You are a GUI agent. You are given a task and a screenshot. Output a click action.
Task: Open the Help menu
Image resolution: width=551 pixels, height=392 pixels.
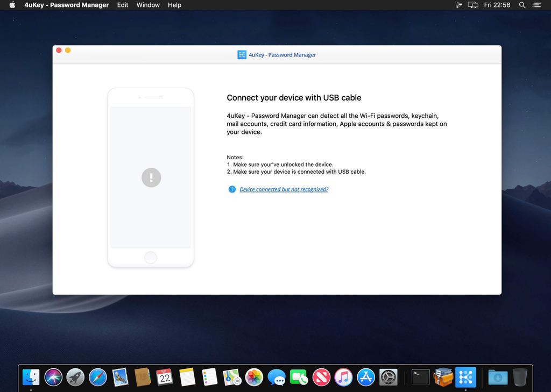174,5
